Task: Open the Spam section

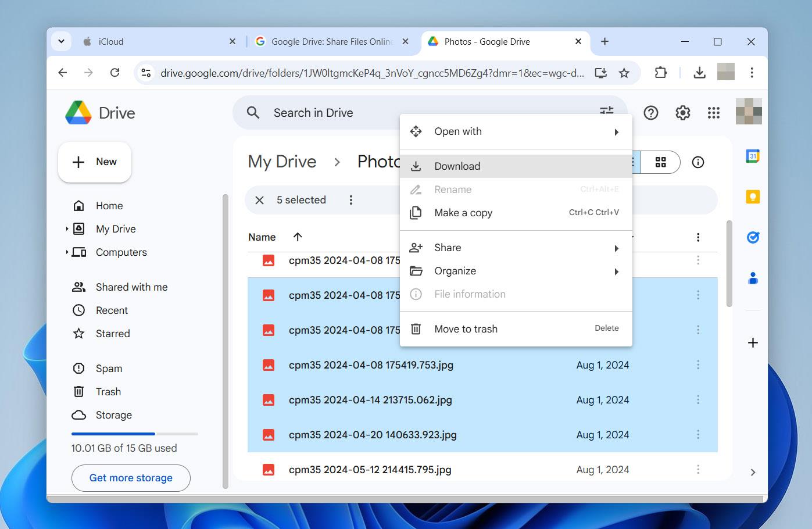Action: pos(109,369)
